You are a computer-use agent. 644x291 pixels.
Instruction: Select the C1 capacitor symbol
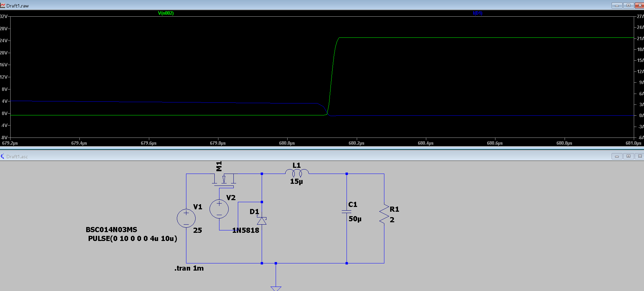(347, 212)
